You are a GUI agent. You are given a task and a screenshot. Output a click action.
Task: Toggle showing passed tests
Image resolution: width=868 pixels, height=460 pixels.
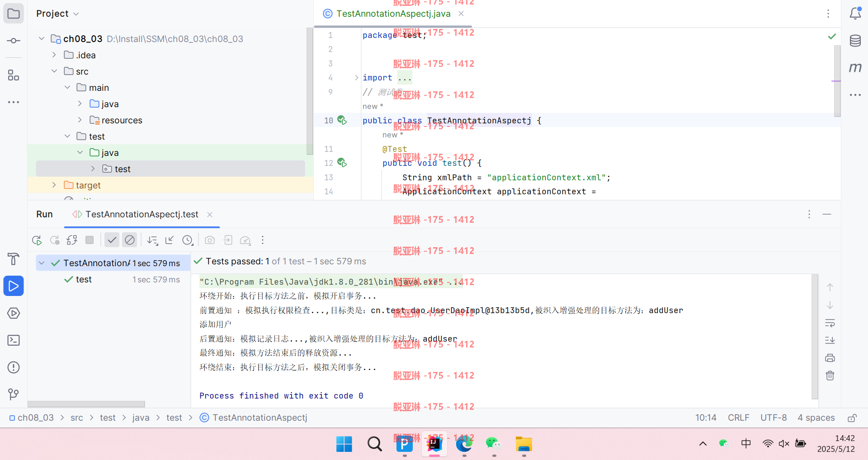tap(112, 240)
